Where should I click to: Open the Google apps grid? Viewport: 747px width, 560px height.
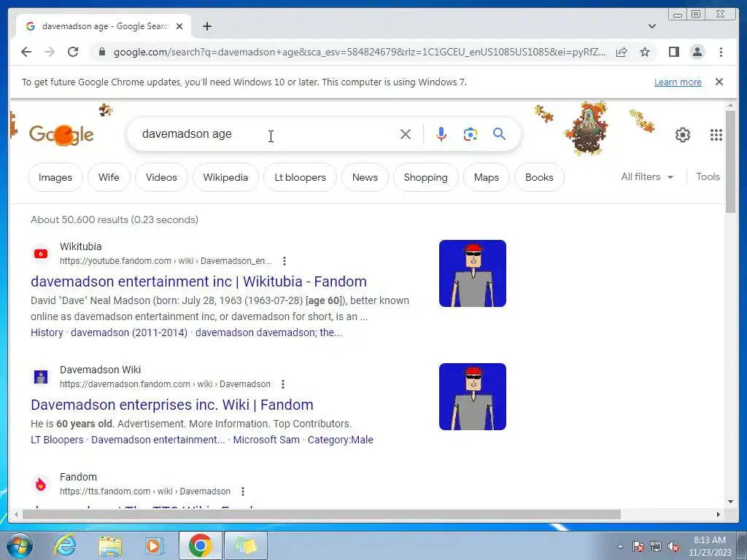pyautogui.click(x=716, y=135)
